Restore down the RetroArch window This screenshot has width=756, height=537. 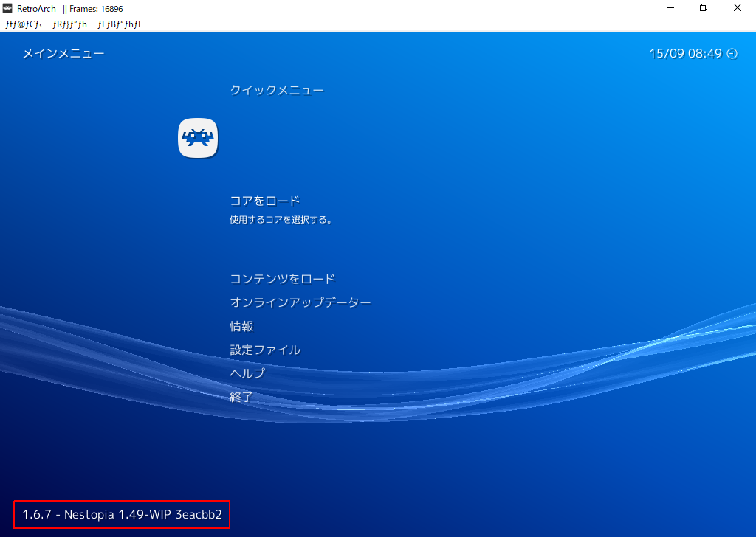coord(704,8)
